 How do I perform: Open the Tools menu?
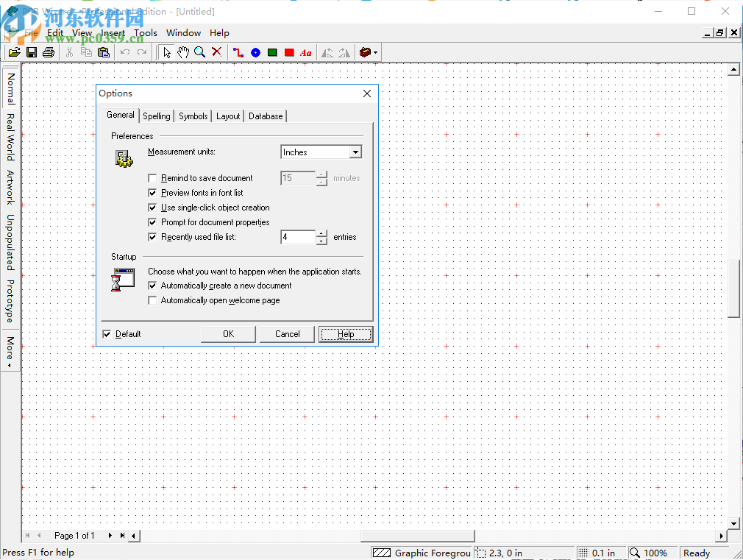click(146, 32)
